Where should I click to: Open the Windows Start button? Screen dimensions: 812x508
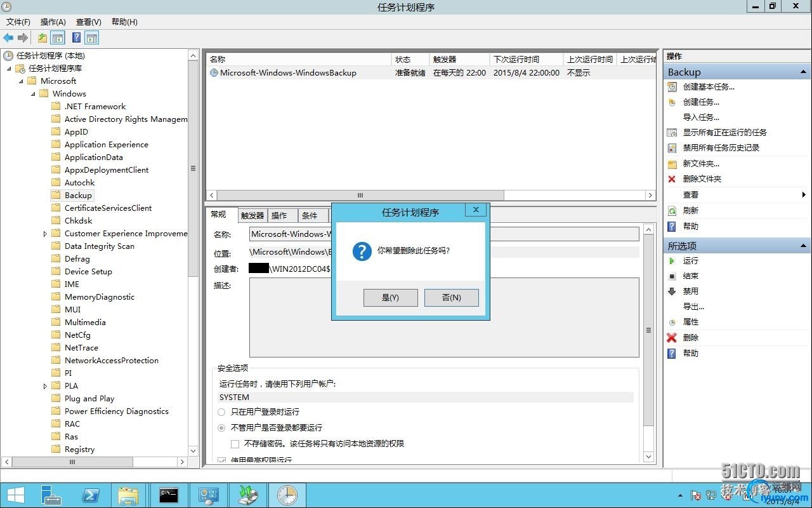tap(16, 495)
